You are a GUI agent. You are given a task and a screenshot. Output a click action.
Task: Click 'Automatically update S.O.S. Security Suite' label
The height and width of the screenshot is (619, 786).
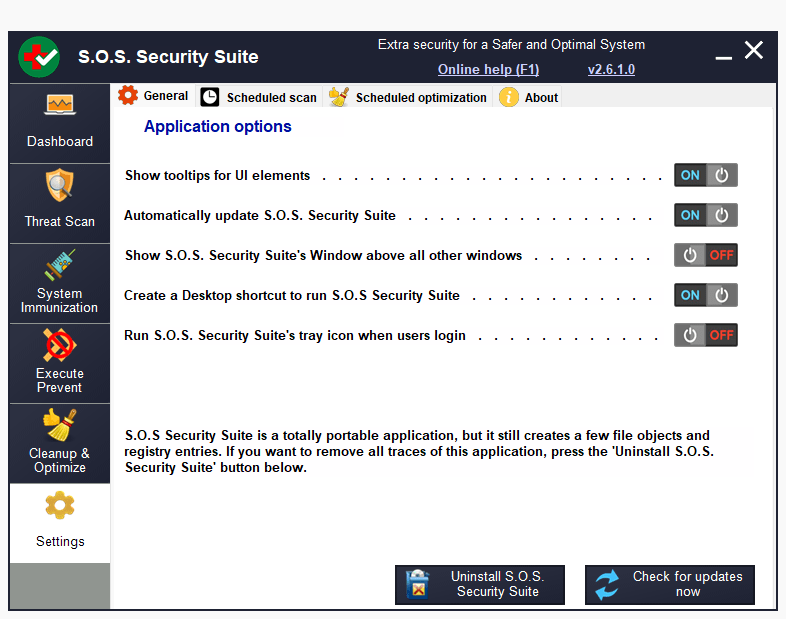(260, 216)
